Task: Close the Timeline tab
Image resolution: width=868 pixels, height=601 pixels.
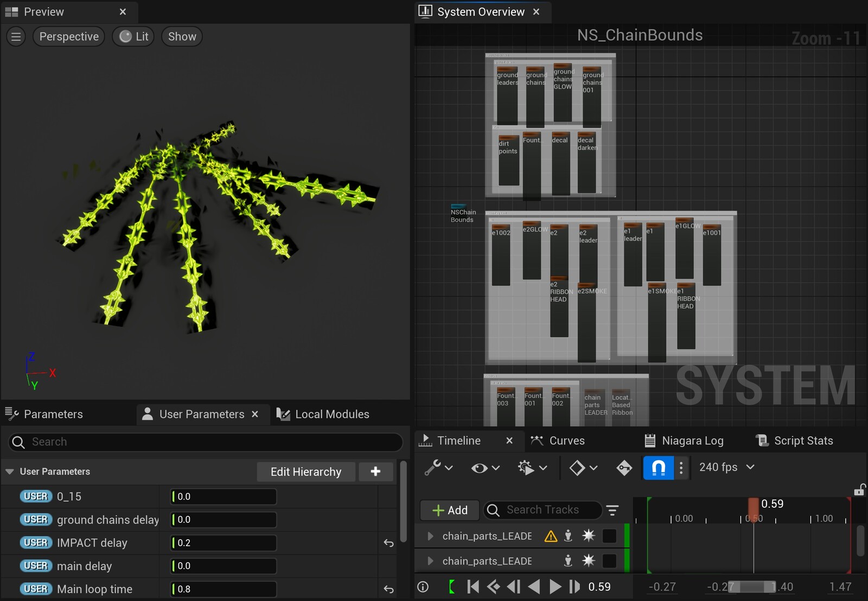Action: pyautogui.click(x=509, y=440)
